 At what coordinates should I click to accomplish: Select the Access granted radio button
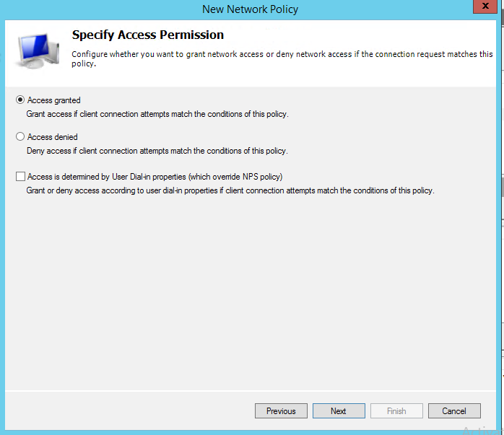[20, 100]
